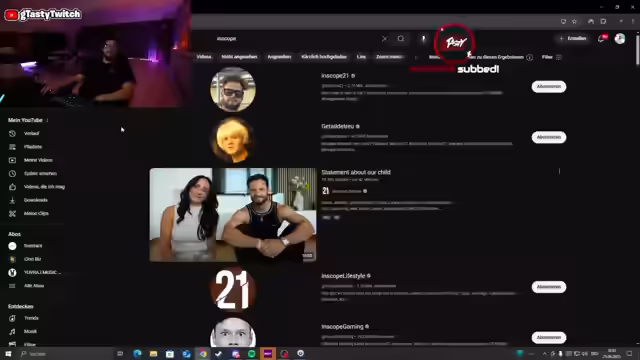Open the InscopeGaming channel name link
The image size is (640, 360).
(342, 327)
